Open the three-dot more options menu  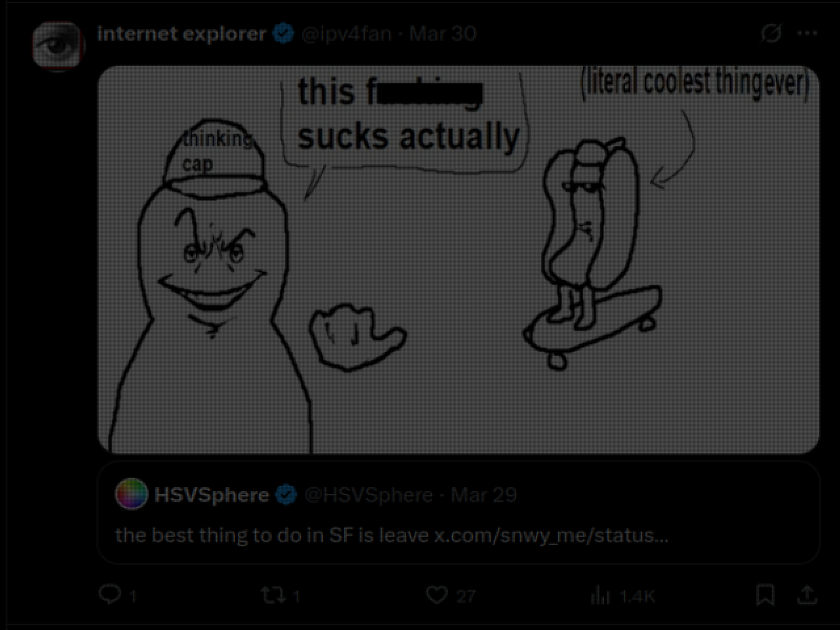pyautogui.click(x=807, y=33)
